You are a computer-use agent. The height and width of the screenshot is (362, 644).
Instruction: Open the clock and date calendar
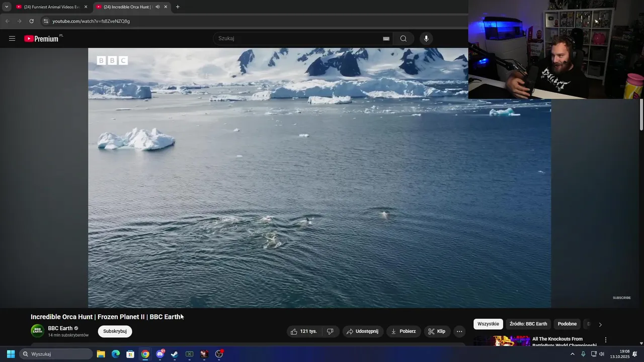[x=620, y=354]
